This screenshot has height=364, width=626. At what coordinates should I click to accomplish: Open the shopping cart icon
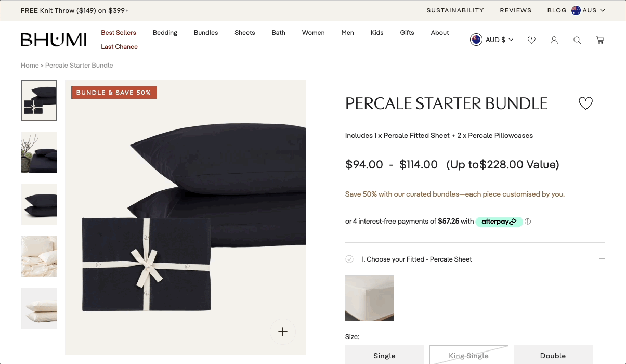(600, 40)
